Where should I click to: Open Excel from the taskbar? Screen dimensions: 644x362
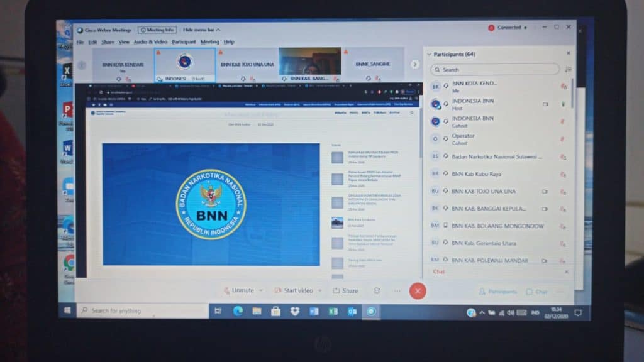pyautogui.click(x=333, y=311)
